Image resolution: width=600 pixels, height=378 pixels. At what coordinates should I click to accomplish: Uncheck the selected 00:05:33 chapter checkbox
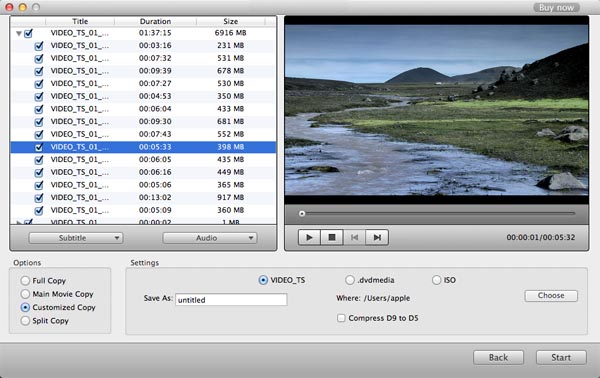click(39, 147)
